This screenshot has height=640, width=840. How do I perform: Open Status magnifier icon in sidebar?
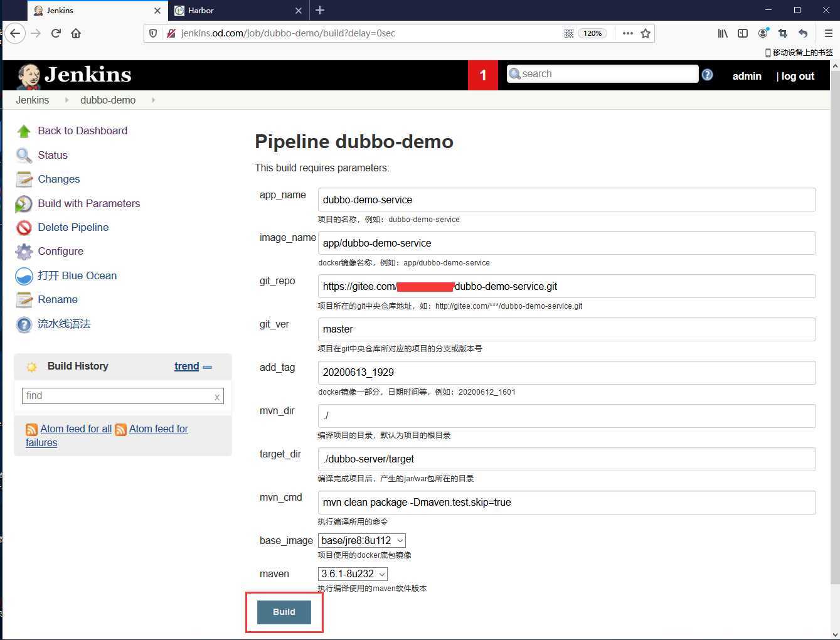tap(24, 155)
